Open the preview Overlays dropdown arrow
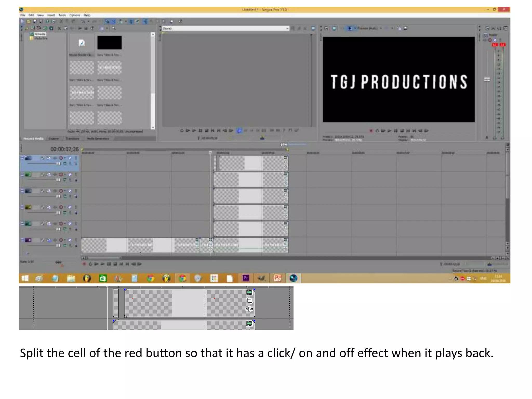Viewport: 532px width, 399px height. click(392, 28)
